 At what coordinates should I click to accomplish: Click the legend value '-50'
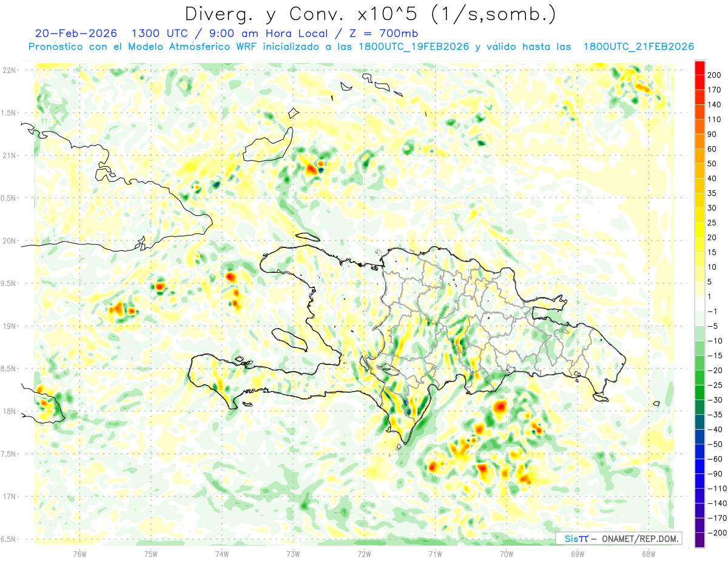714,444
